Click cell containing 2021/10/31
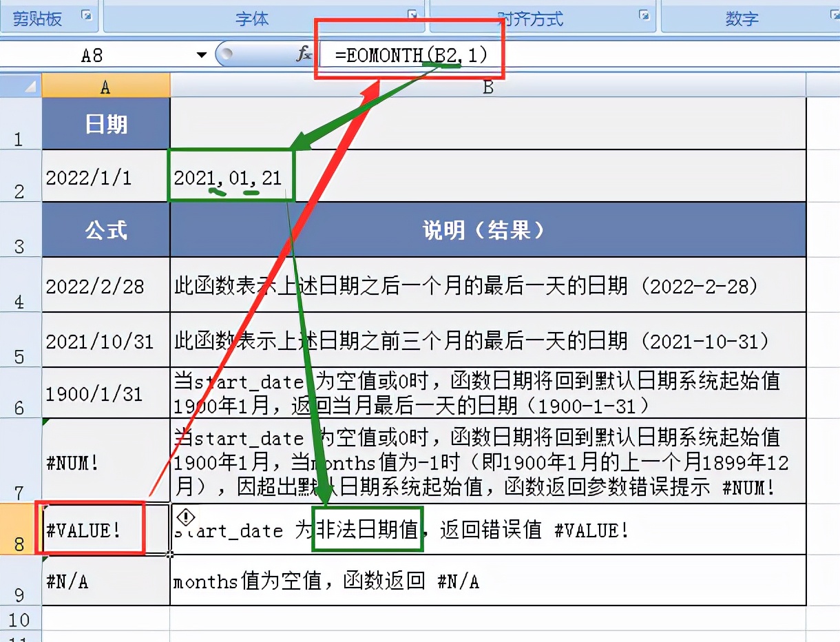This screenshot has height=642, width=840. point(106,340)
